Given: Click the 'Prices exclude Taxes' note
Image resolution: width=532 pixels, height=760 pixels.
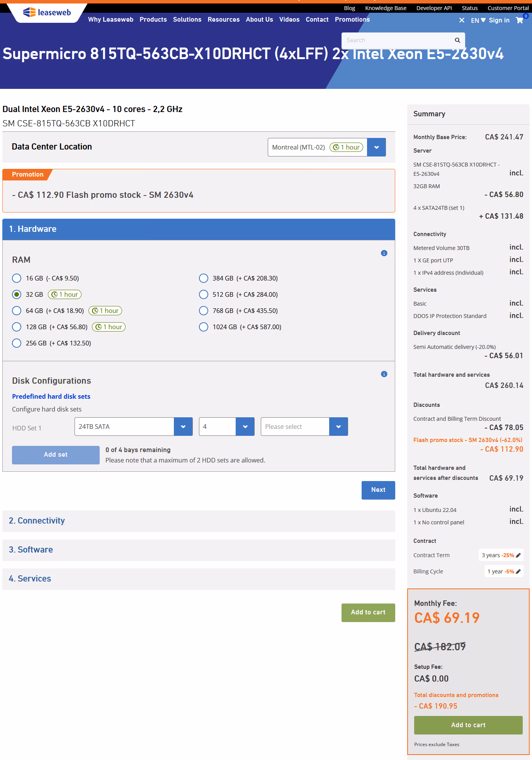Looking at the screenshot, I should pyautogui.click(x=437, y=745).
